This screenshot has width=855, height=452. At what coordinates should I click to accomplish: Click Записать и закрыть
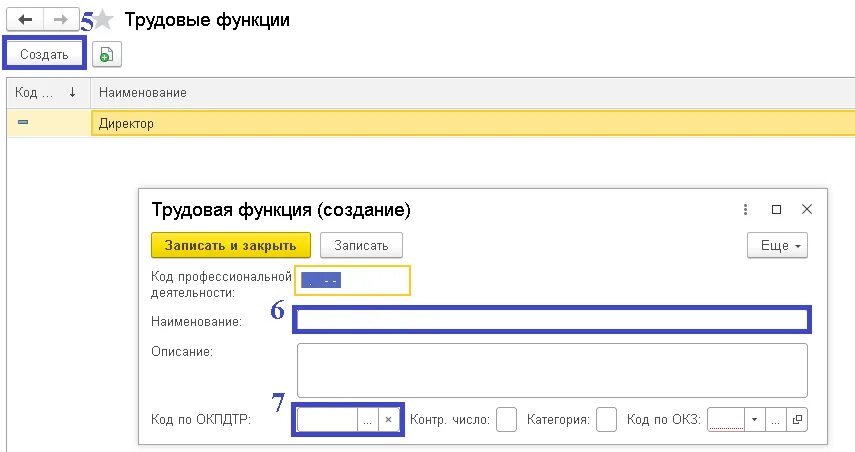coord(231,245)
